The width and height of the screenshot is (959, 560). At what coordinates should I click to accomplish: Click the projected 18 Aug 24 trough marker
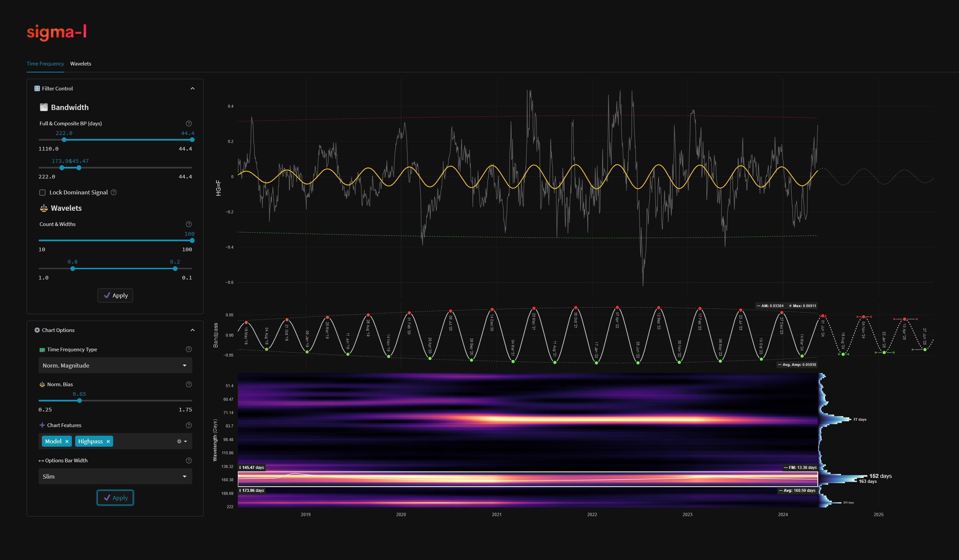(843, 354)
